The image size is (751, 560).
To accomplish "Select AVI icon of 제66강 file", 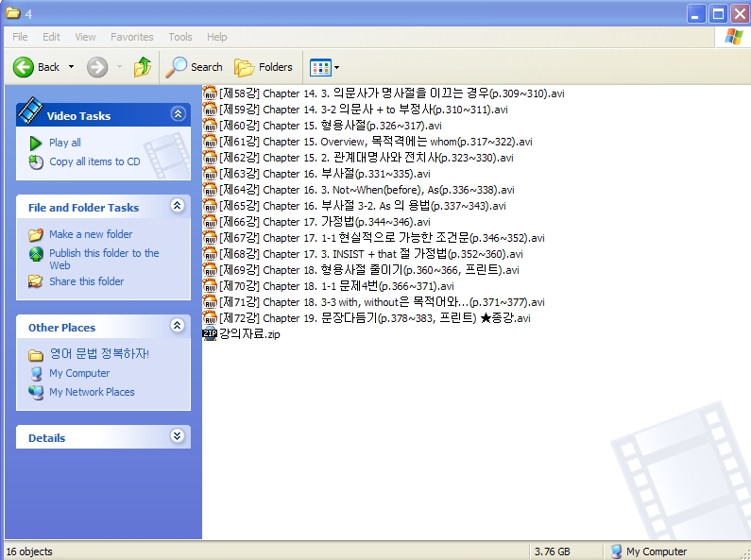I will tap(210, 221).
